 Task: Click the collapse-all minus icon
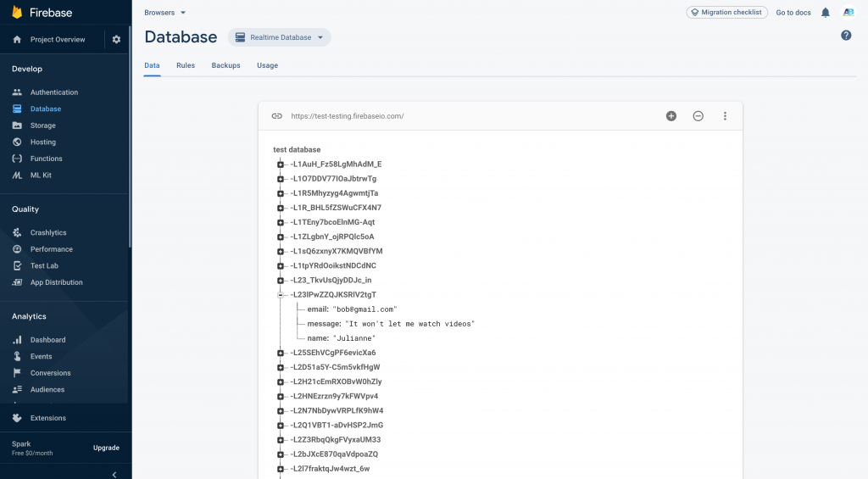point(698,116)
